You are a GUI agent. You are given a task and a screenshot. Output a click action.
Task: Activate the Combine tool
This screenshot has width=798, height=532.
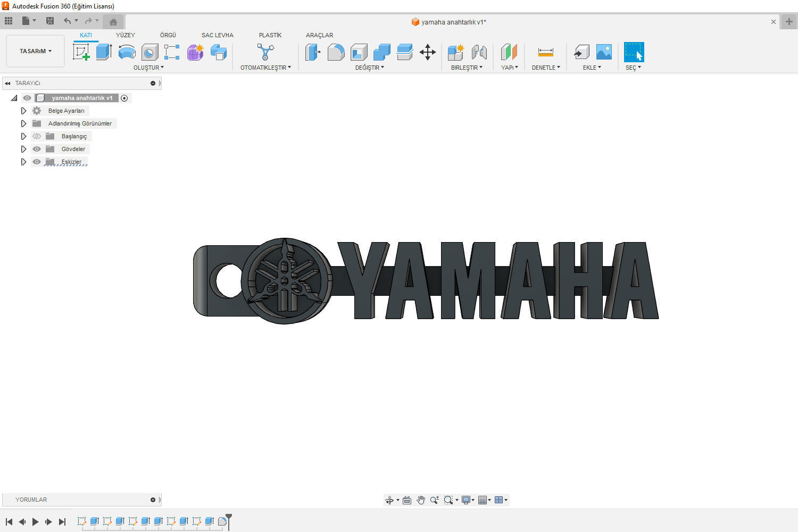point(381,52)
